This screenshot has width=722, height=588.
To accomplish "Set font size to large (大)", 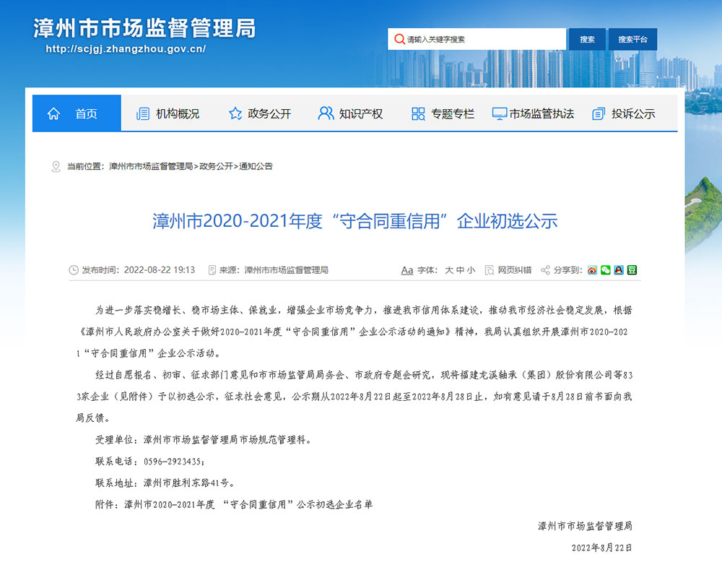I will (448, 270).
